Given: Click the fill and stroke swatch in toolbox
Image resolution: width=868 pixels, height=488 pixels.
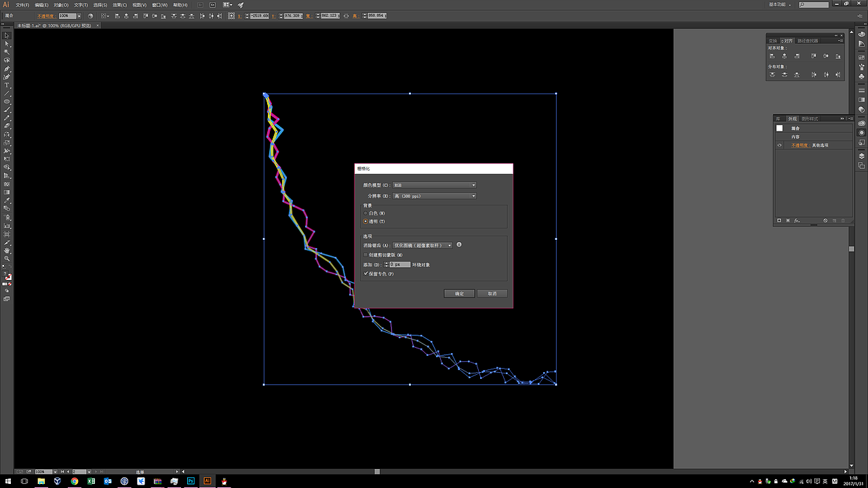Looking at the screenshot, I should coord(7,277).
